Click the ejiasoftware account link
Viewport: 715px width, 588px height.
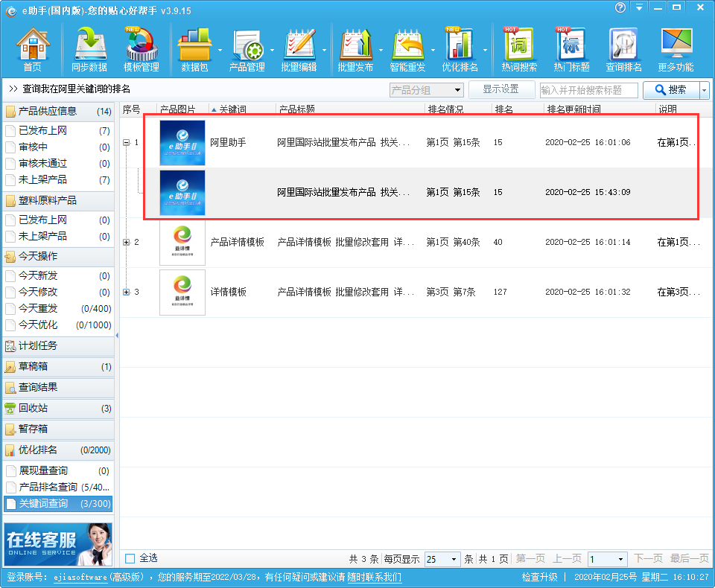click(80, 578)
